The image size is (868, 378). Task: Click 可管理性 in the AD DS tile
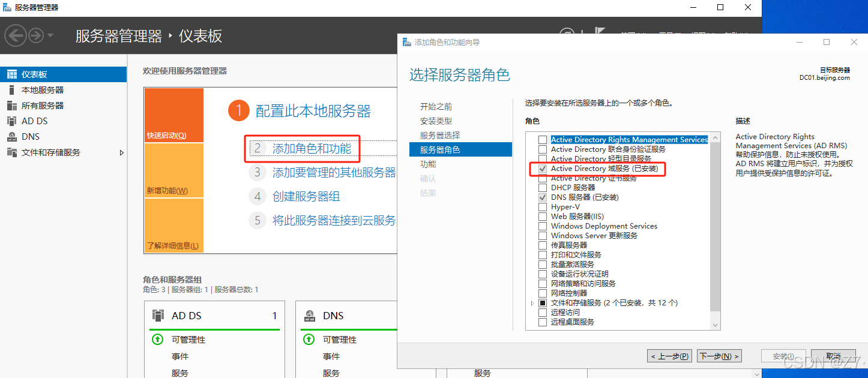tap(188, 340)
